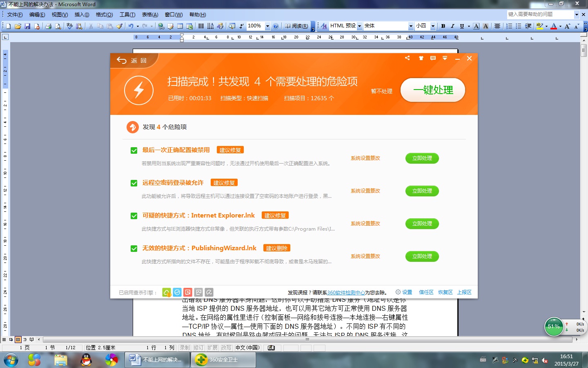Open the help search box dropdown arrow
This screenshot has height=368, width=588.
[577, 14]
